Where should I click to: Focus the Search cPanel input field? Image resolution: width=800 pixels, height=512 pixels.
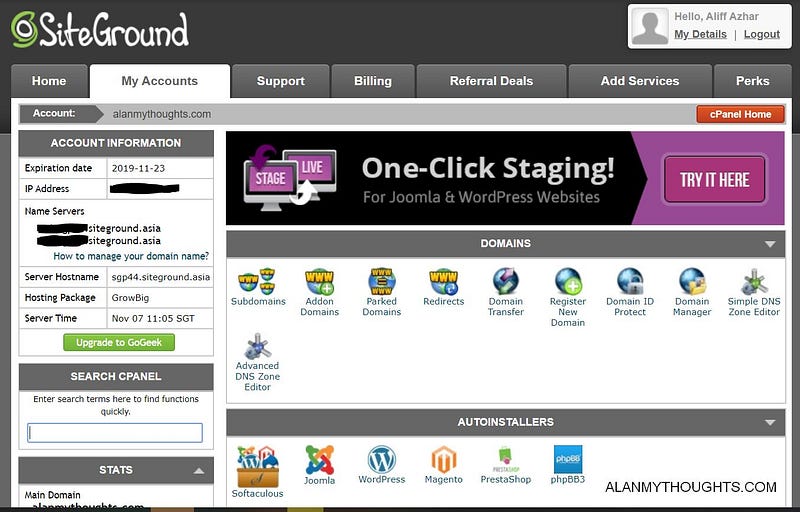(x=115, y=433)
